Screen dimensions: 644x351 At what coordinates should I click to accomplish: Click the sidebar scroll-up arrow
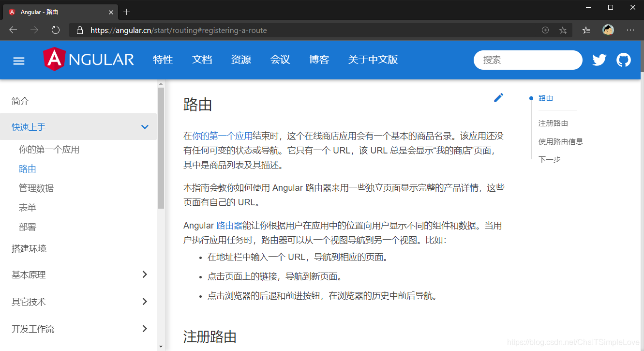161,84
